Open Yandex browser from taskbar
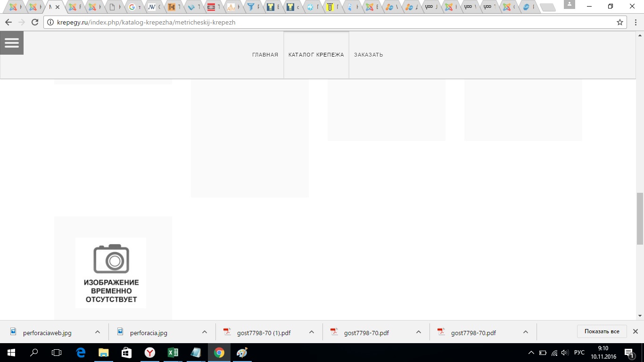The image size is (644, 362). click(149, 353)
